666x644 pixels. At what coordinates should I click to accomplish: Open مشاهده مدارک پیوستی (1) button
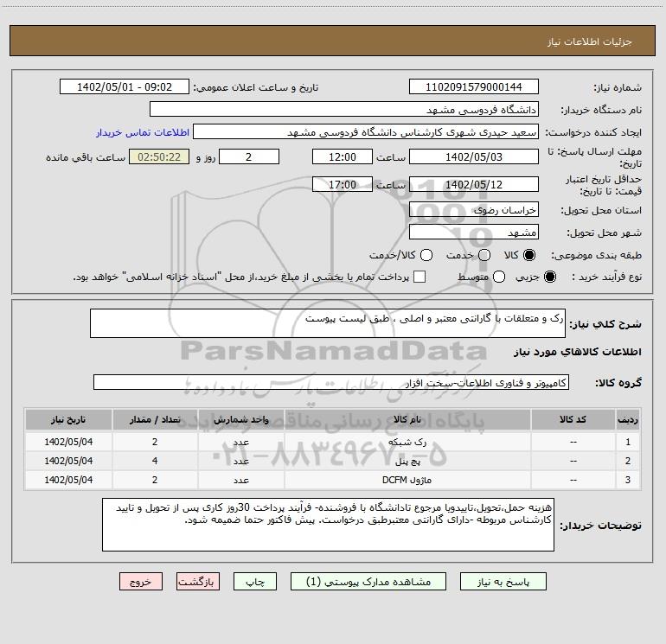tap(368, 582)
